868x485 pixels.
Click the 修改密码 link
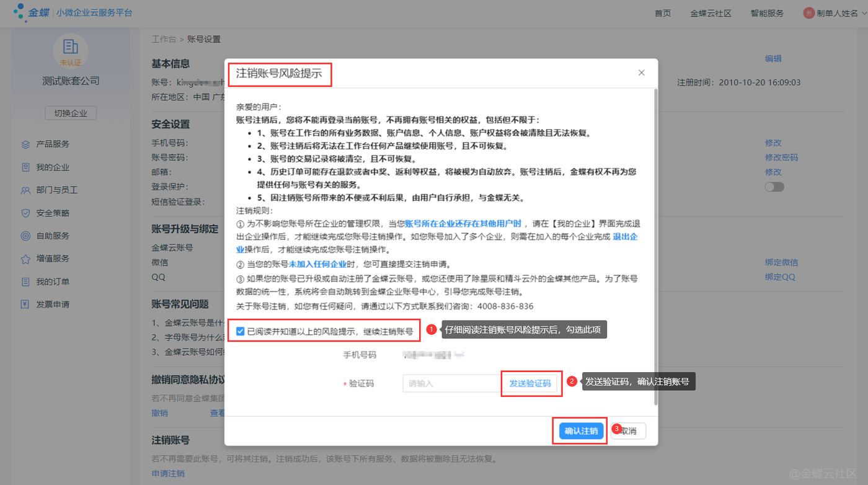[781, 158]
